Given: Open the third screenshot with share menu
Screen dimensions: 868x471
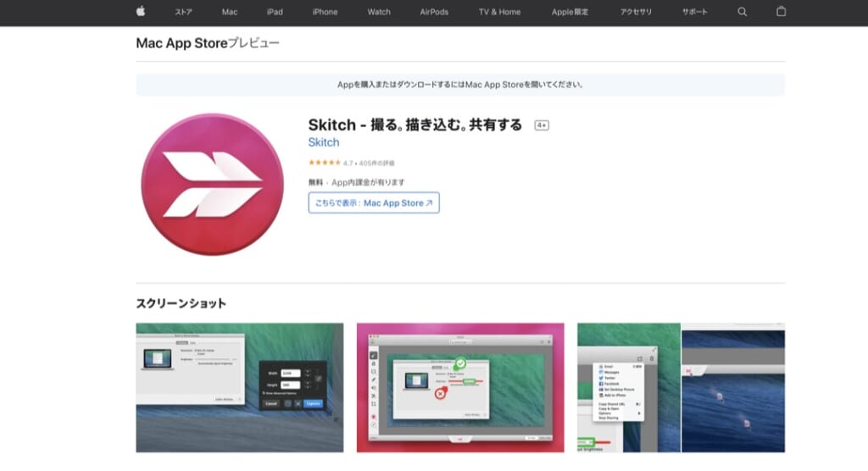Looking at the screenshot, I should tap(681, 387).
